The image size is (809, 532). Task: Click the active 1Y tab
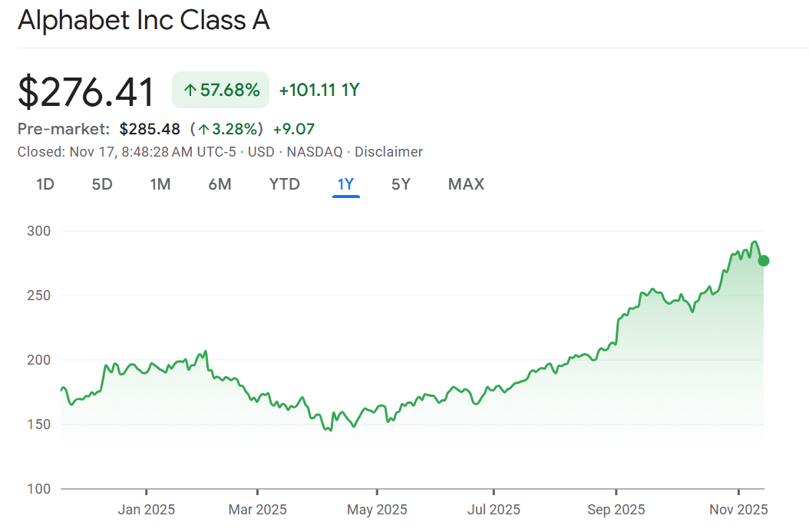346,184
